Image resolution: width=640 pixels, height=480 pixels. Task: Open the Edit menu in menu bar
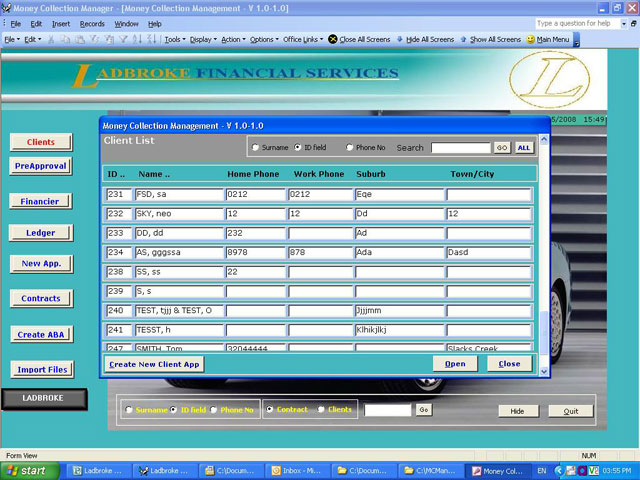(36, 24)
